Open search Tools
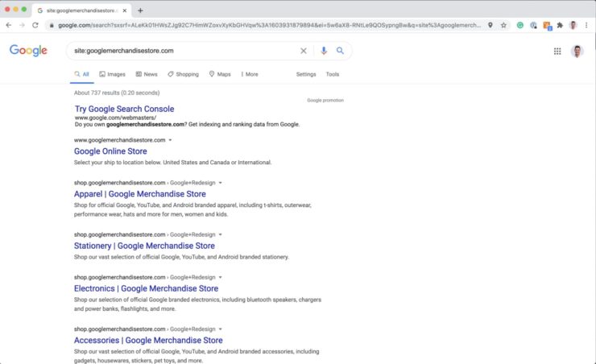 332,74
